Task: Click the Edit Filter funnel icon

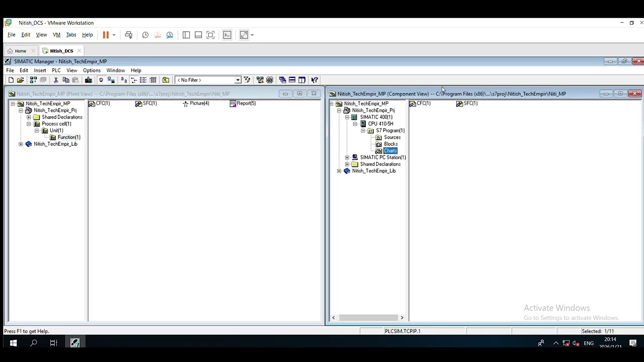Action: [x=247, y=80]
